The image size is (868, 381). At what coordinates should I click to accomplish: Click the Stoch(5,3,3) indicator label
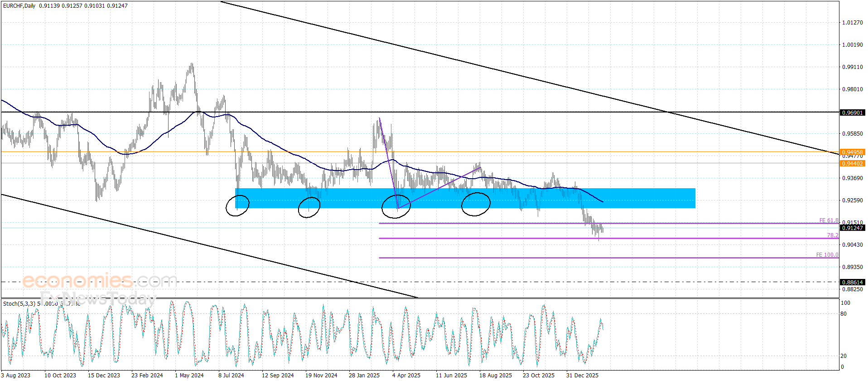tap(19, 303)
